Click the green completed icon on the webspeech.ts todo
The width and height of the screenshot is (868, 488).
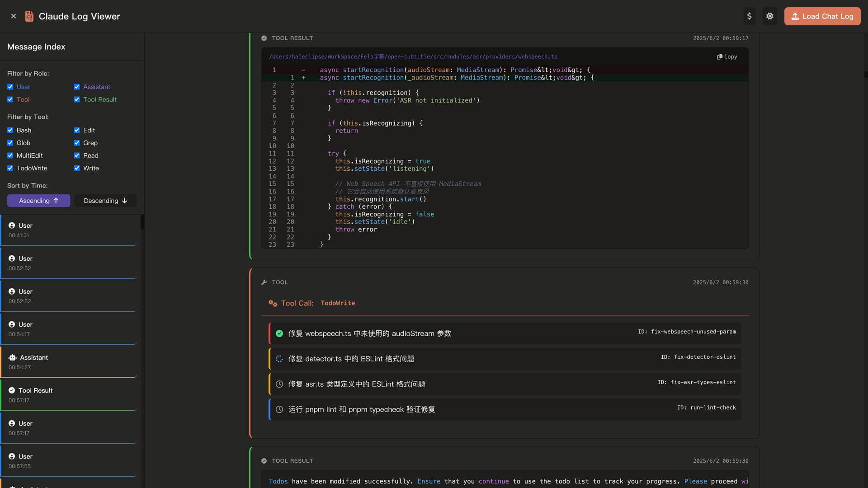pyautogui.click(x=279, y=333)
